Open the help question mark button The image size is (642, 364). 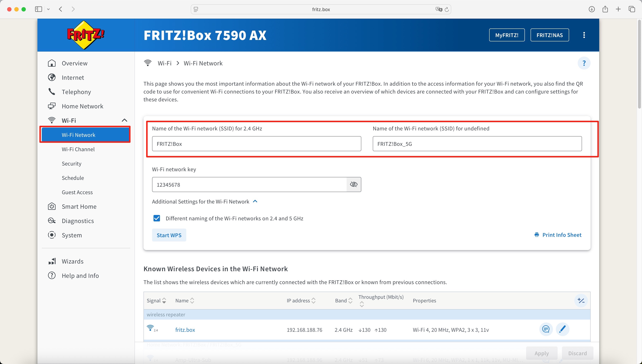(x=584, y=63)
